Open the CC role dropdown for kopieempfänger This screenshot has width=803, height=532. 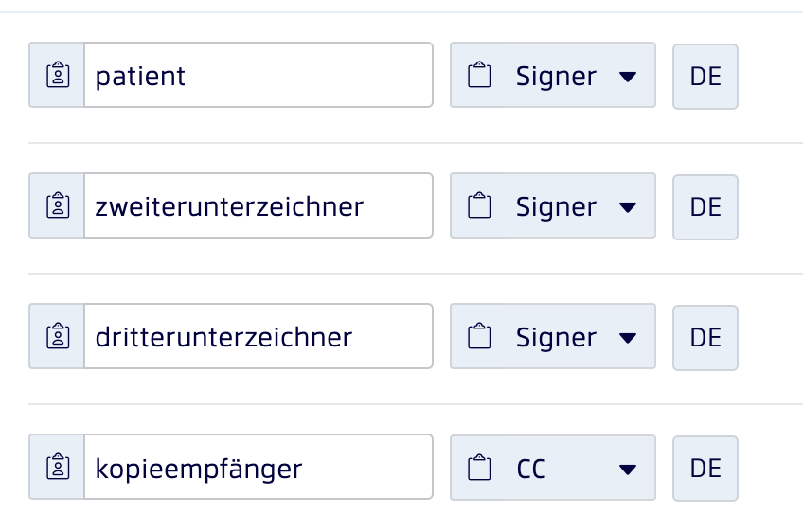pos(553,468)
